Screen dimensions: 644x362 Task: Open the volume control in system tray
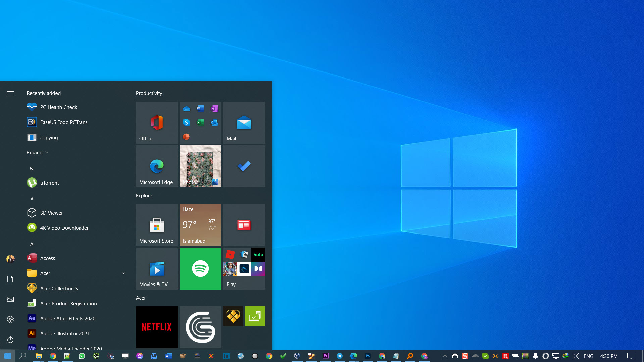pos(576,356)
